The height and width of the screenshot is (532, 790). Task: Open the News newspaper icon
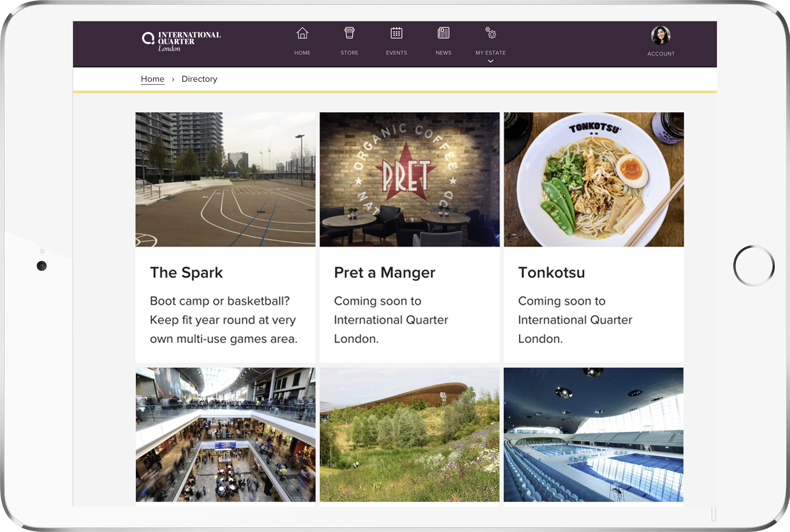[x=444, y=33]
